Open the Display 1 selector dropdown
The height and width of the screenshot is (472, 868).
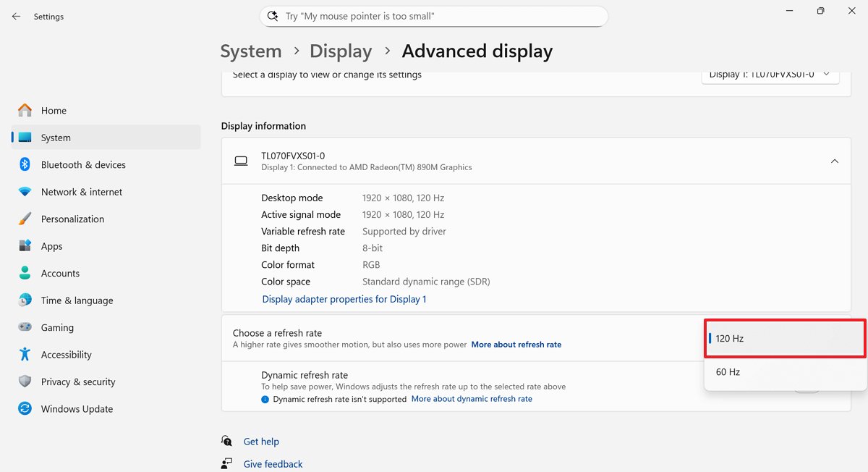click(x=770, y=76)
